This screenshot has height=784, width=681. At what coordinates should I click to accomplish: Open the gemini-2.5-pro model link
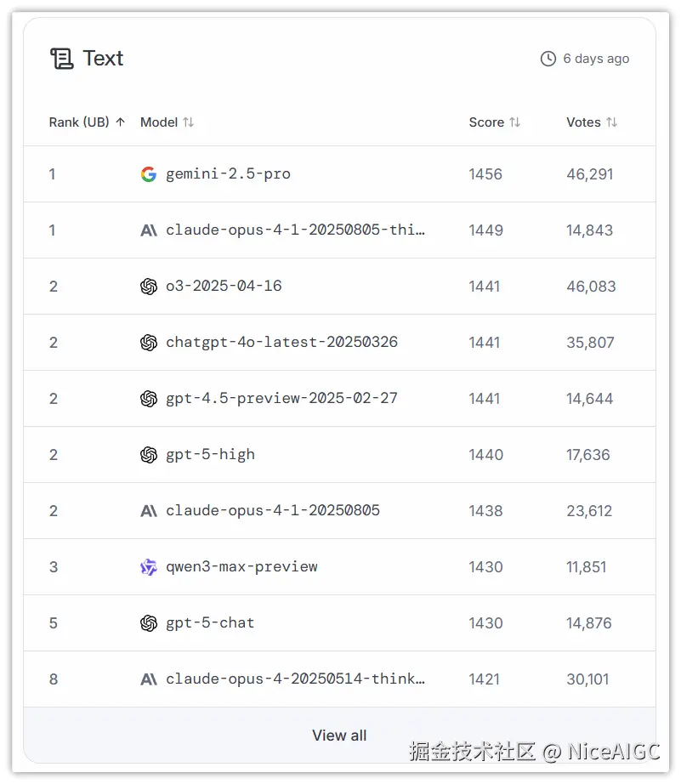[228, 174]
